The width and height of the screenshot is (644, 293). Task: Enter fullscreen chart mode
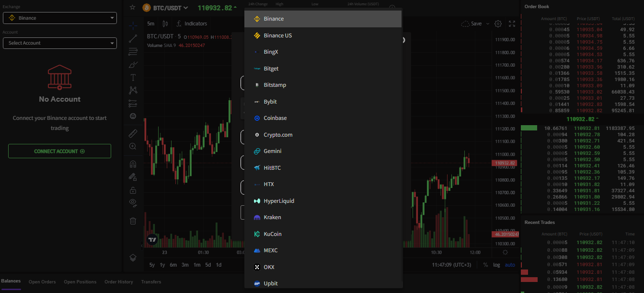(x=512, y=23)
